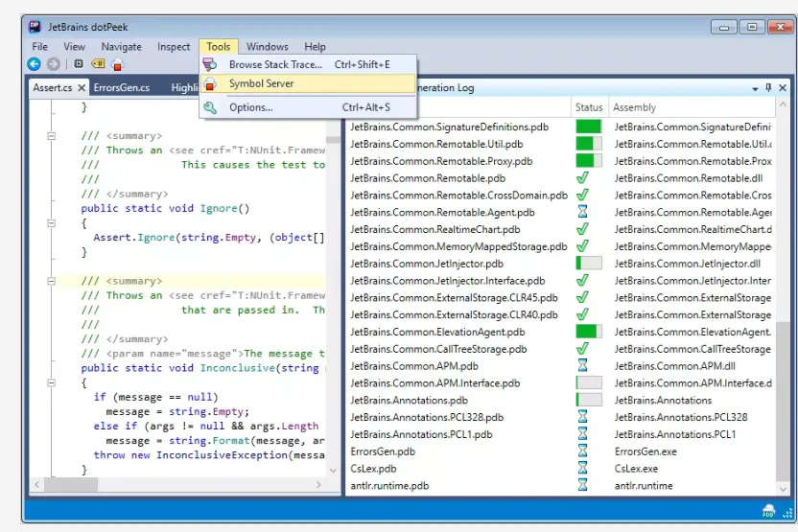Click the checkmark for JetBrains.Common.RealtimeChart.pdb

(x=583, y=229)
